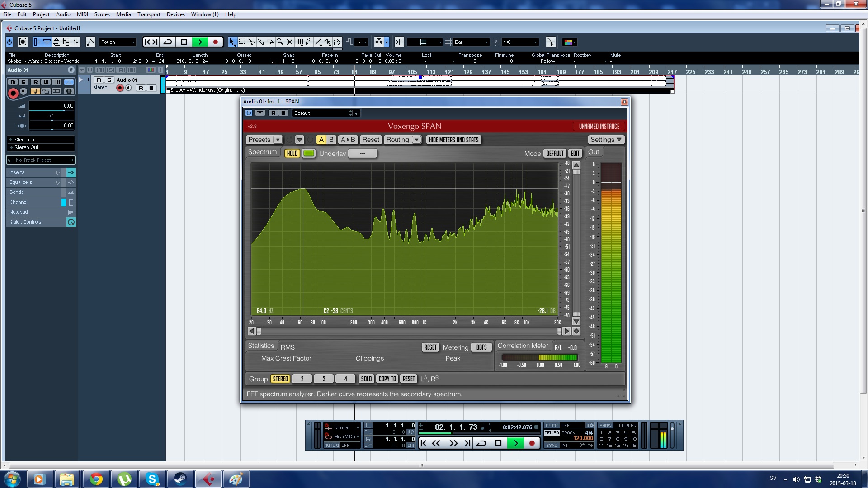Toggle the toolbar Cycle loop button

tap(168, 42)
